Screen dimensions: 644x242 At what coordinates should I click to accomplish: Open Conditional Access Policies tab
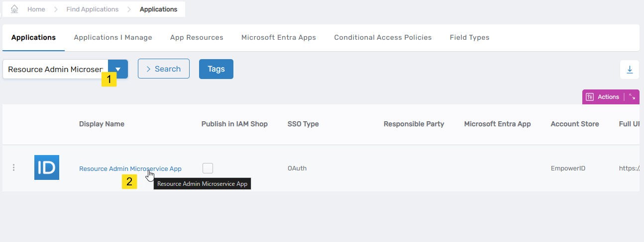click(x=383, y=37)
